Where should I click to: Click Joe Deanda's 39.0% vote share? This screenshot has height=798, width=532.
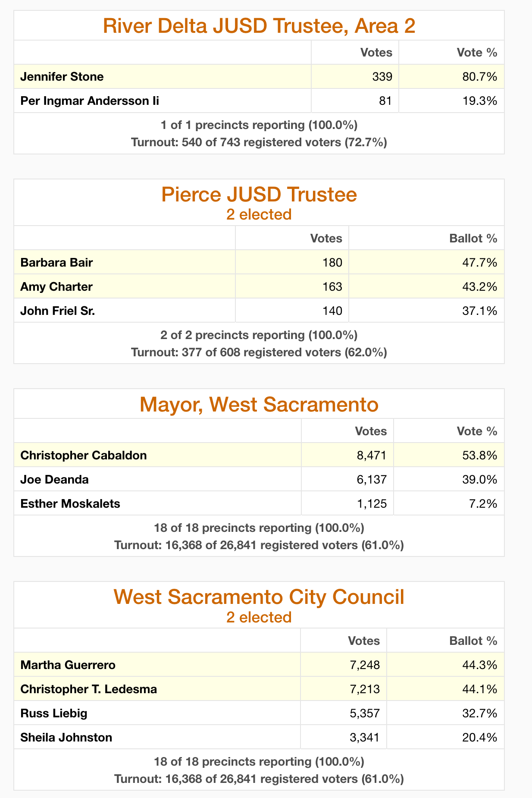coord(482,479)
